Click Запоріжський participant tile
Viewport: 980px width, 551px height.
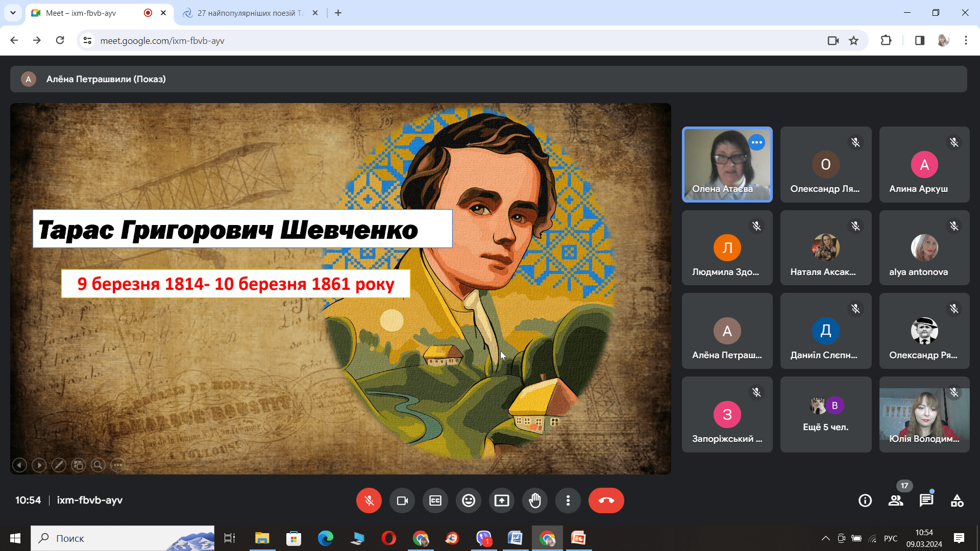[727, 414]
